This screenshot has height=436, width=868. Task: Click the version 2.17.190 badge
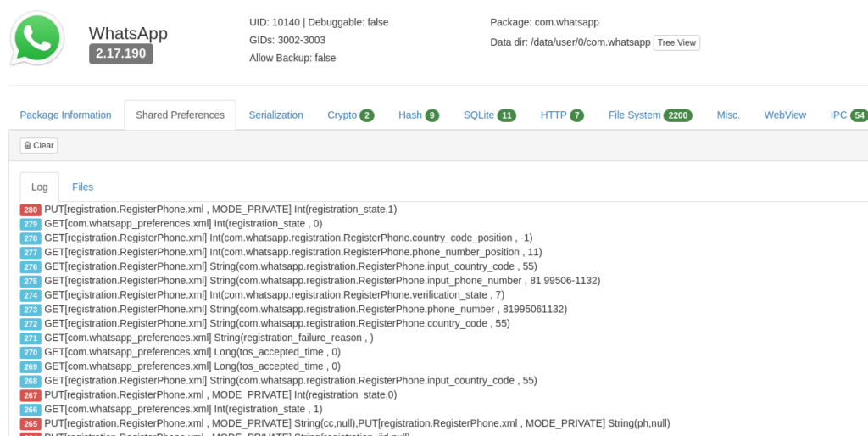coord(120,53)
